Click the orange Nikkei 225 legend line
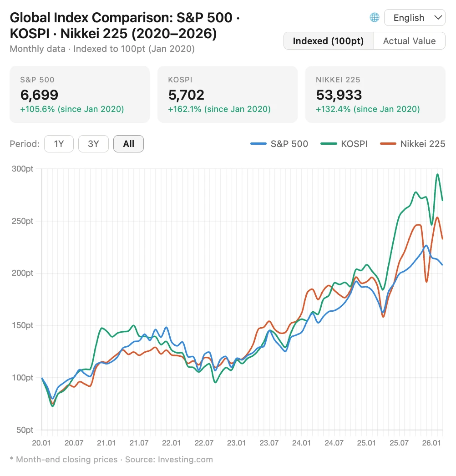The image size is (456, 476). click(x=387, y=144)
